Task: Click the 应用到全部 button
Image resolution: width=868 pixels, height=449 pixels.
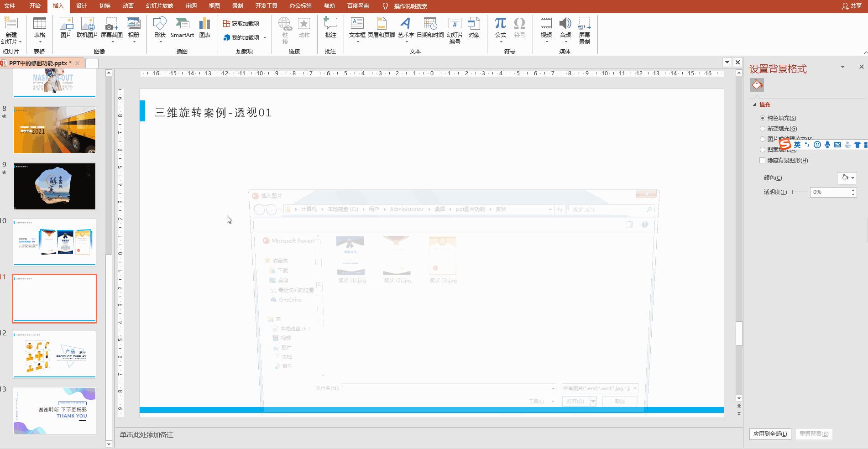Action: pyautogui.click(x=770, y=434)
